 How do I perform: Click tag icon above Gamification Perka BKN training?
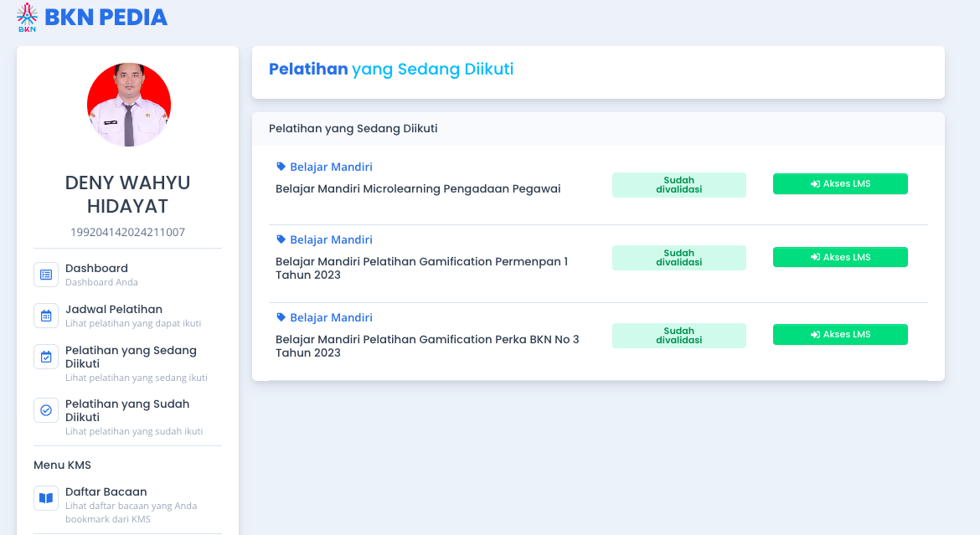pos(281,317)
